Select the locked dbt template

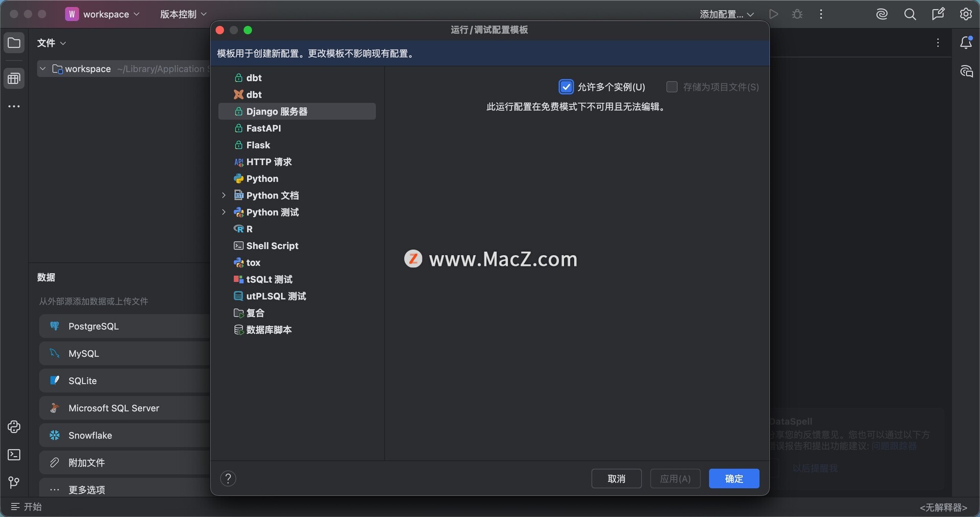297,78
